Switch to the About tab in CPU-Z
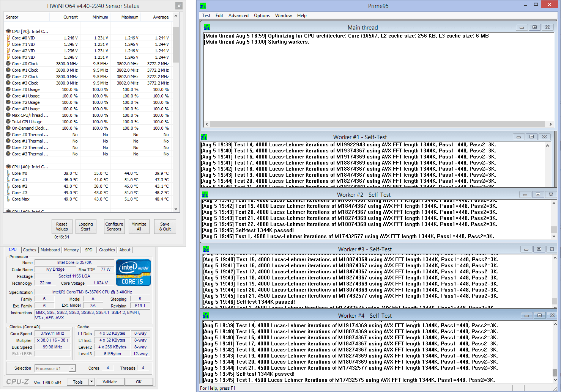 [125, 250]
